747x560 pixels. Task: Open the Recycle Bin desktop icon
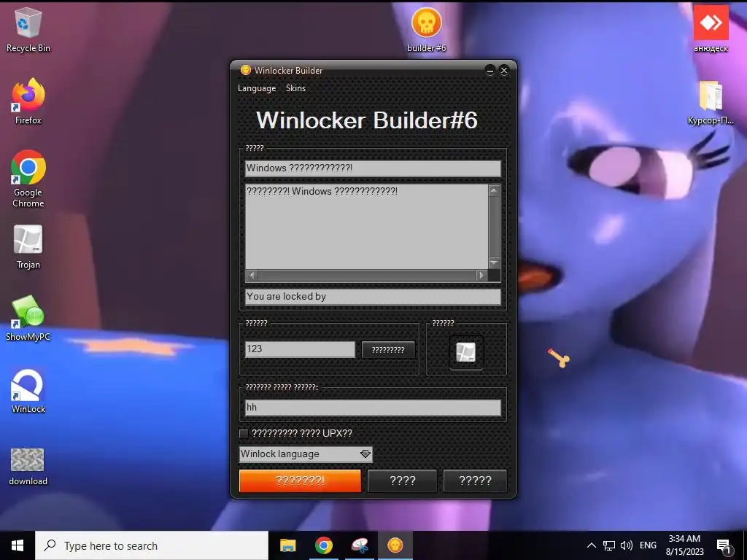28,29
